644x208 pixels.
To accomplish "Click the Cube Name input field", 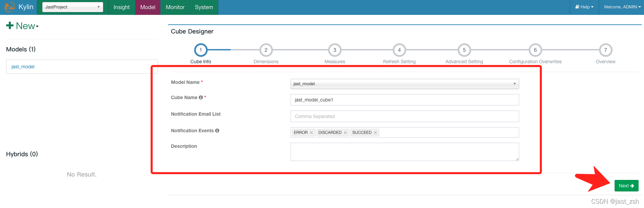I will coord(405,100).
